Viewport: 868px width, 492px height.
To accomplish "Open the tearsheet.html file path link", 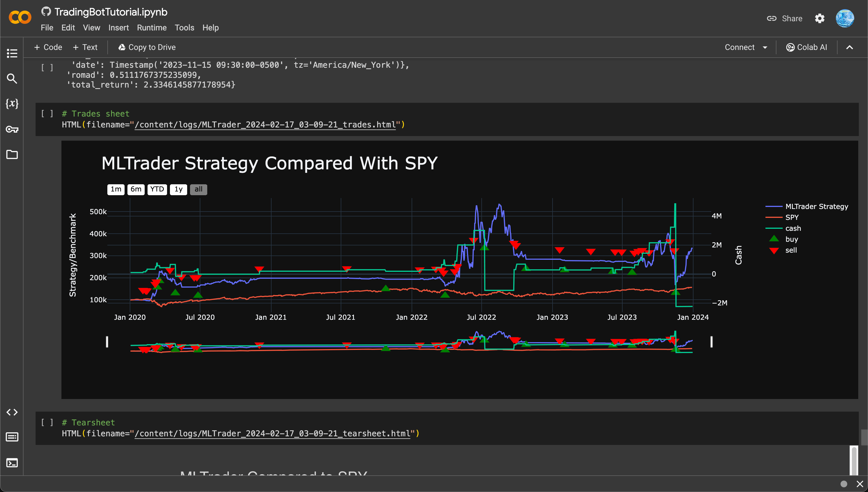I will (272, 433).
